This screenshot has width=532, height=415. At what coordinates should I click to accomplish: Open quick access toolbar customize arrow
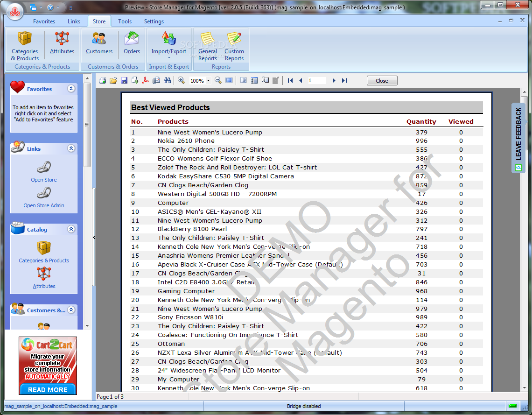pyautogui.click(x=70, y=7)
